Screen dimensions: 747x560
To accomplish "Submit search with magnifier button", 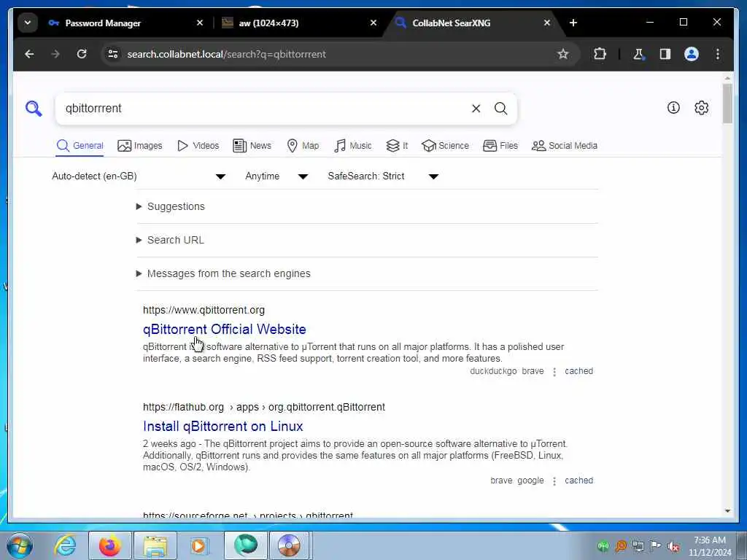I will tap(500, 109).
